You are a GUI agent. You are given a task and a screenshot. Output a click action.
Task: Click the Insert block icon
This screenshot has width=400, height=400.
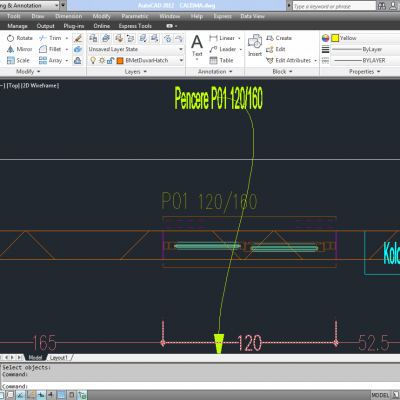tap(255, 46)
